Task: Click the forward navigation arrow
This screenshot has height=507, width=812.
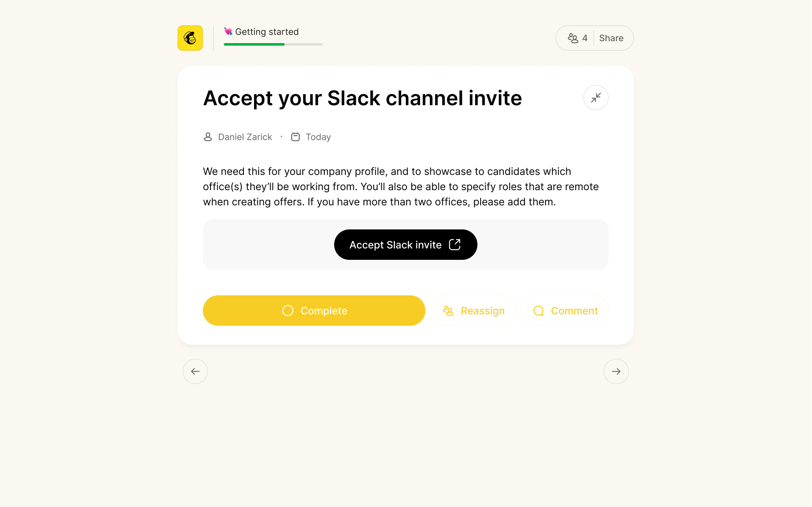Action: (616, 371)
